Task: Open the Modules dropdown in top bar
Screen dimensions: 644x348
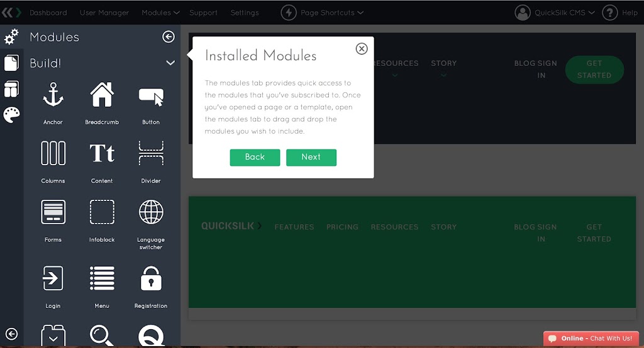Action: coord(160,13)
